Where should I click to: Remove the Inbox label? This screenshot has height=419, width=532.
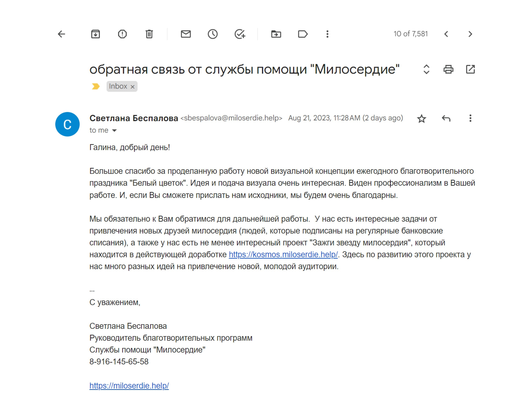point(133,87)
